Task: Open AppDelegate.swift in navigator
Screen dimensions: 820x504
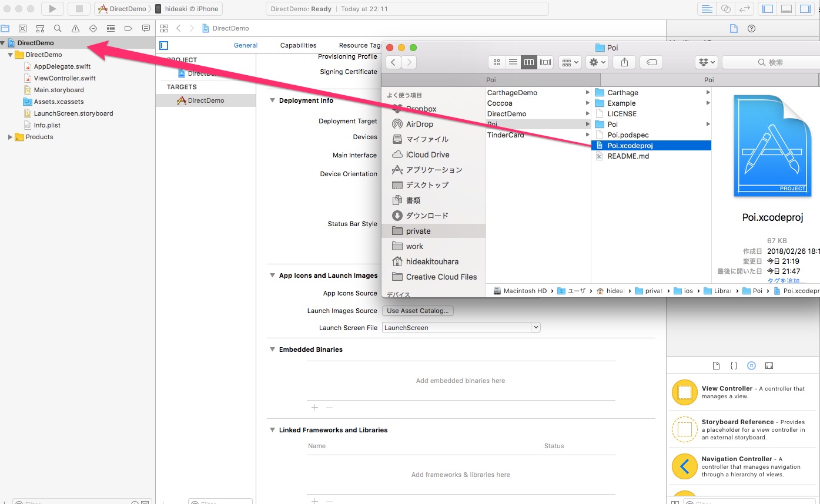Action: pyautogui.click(x=62, y=66)
